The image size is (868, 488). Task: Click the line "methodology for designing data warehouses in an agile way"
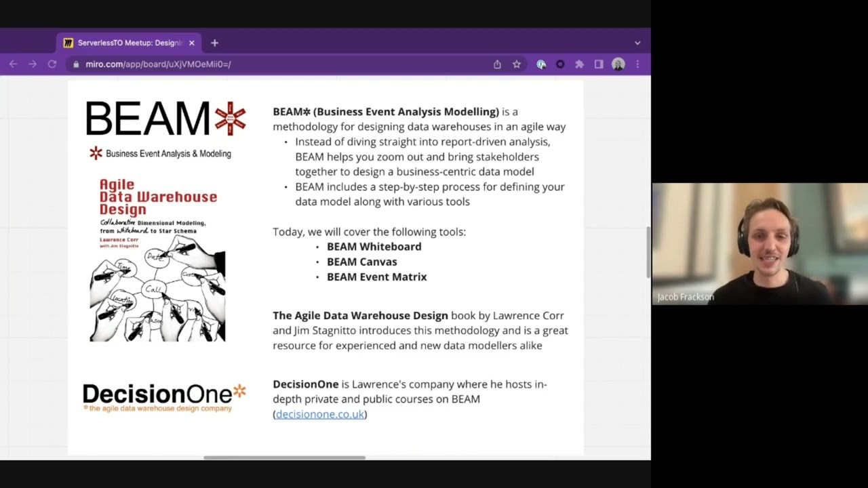tap(419, 127)
